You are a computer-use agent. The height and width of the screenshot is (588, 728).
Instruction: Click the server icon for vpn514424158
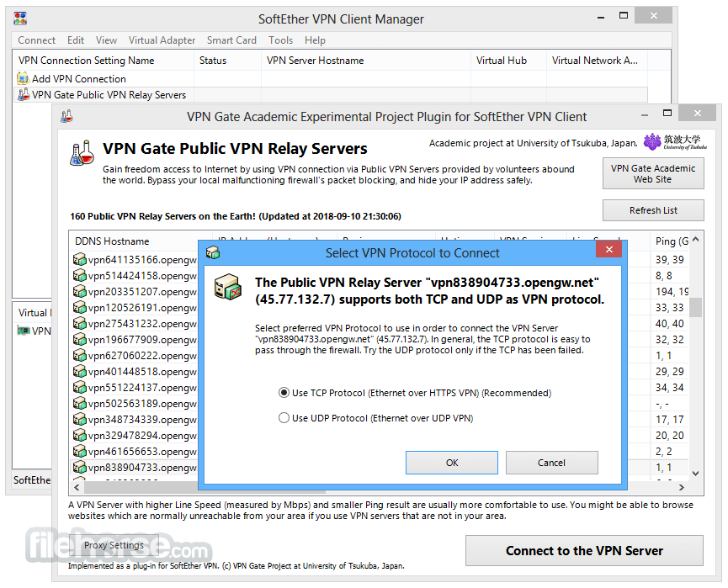point(79,276)
